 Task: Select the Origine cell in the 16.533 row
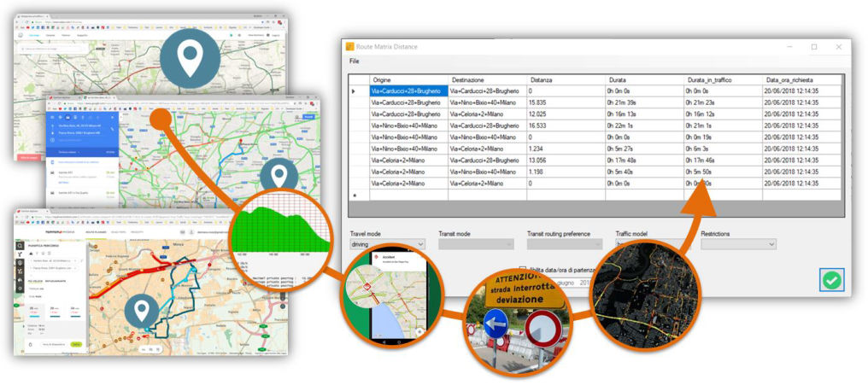click(x=408, y=125)
